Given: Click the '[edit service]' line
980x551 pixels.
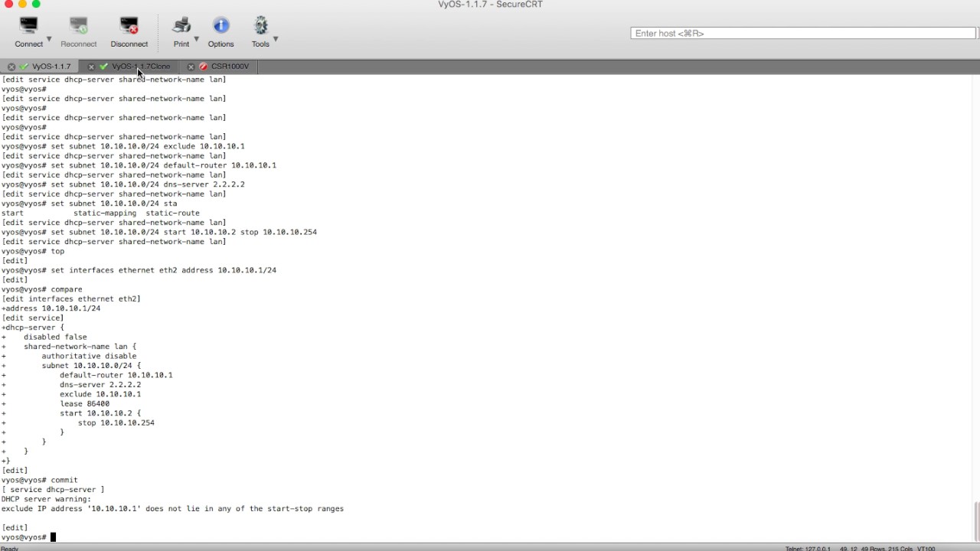Looking at the screenshot, I should tap(33, 318).
